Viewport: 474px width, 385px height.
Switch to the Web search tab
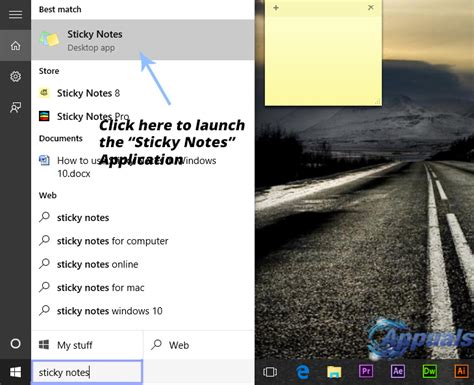pos(199,345)
